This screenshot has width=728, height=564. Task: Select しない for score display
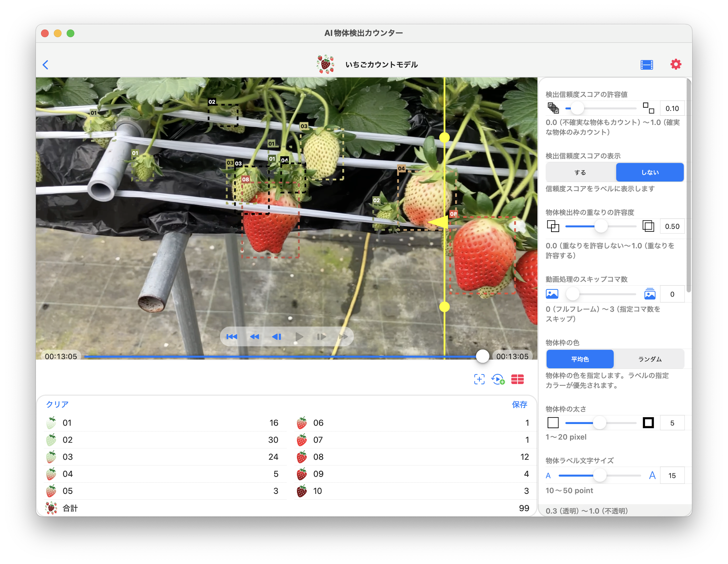click(650, 172)
